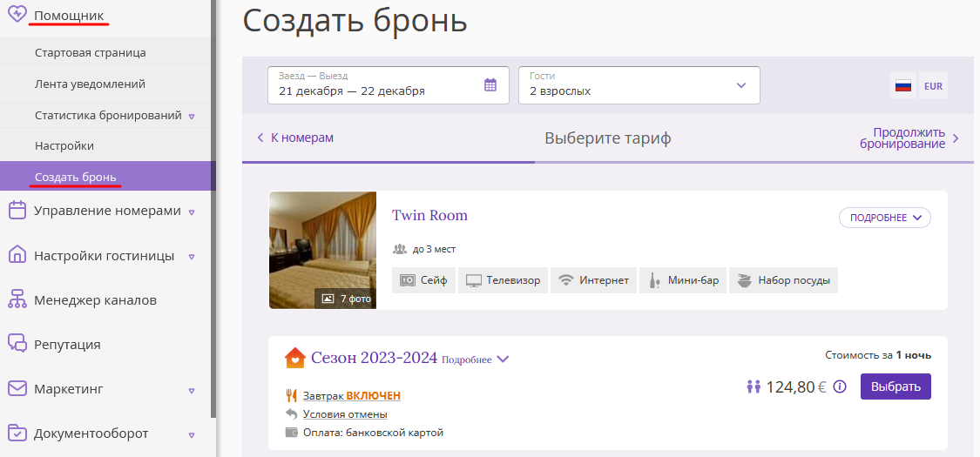The height and width of the screenshot is (457, 980).
Task: Click the Сезон 2023-2024 tariff title
Action: click(374, 358)
